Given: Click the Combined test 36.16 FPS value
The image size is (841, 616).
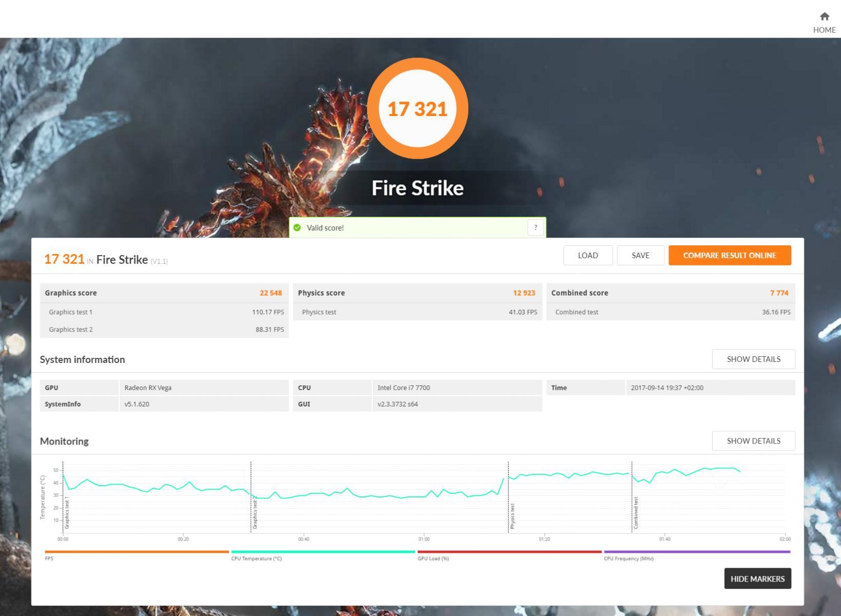Looking at the screenshot, I should click(x=776, y=312).
